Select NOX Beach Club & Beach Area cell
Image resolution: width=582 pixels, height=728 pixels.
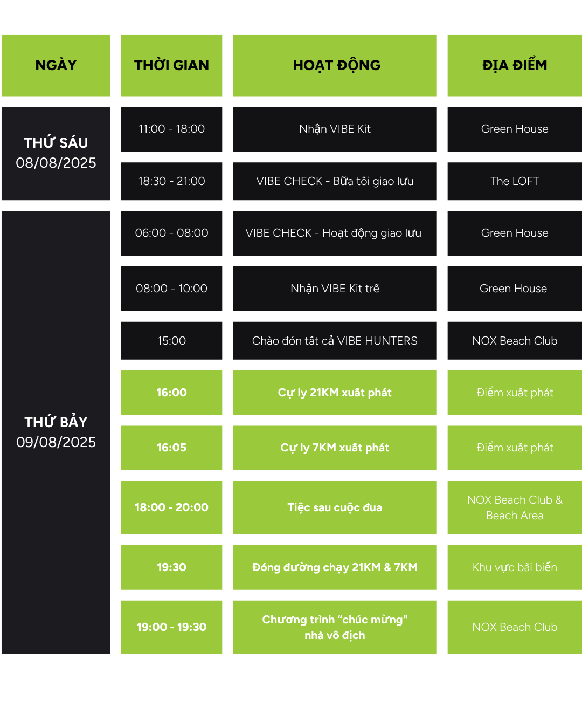click(x=515, y=507)
